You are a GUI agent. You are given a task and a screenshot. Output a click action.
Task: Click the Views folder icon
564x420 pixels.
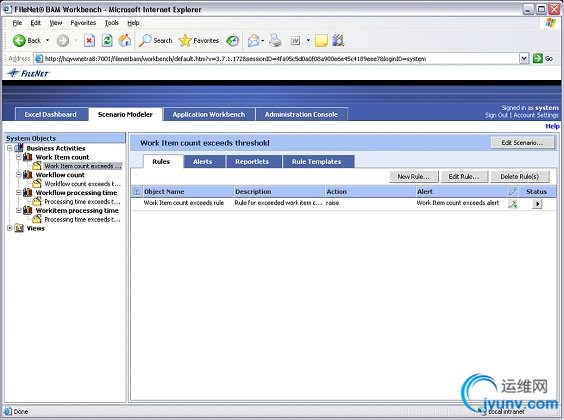(19, 228)
